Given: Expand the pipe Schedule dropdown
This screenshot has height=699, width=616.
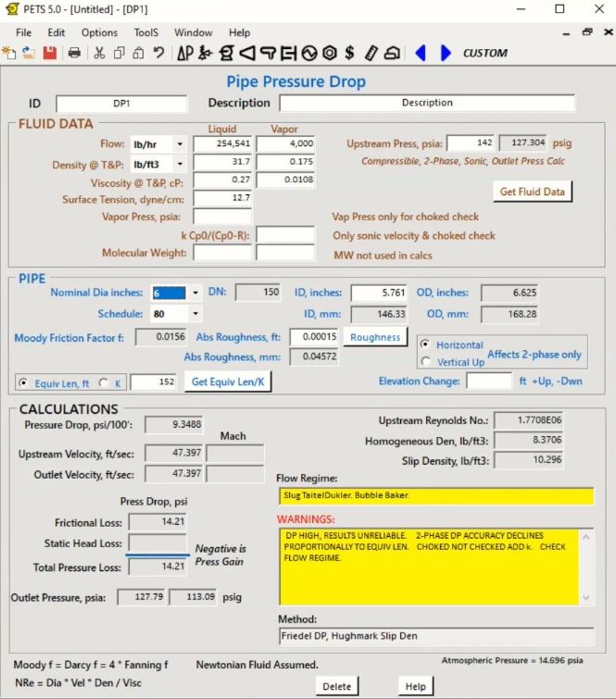Looking at the screenshot, I should tap(195, 314).
